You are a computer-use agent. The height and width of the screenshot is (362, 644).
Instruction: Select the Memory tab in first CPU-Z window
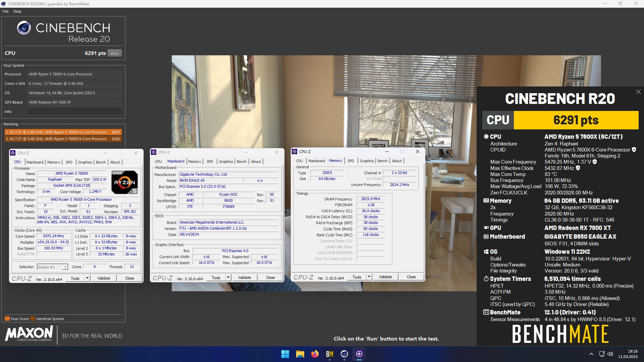54,162
